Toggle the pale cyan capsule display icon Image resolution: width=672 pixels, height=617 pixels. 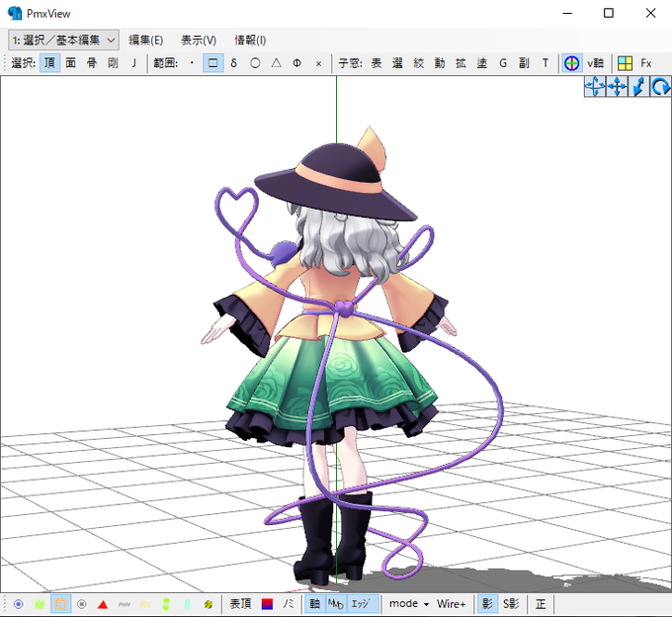pyautogui.click(x=188, y=604)
